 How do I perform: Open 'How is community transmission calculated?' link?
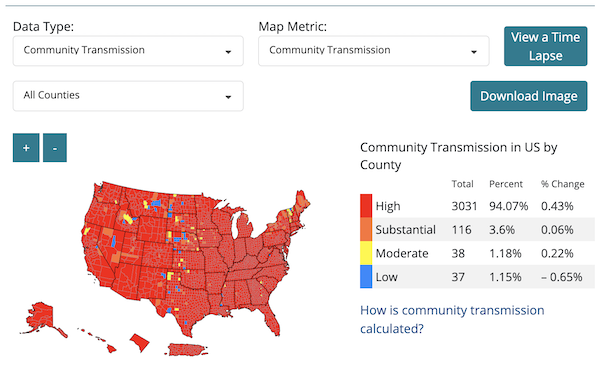[452, 319]
